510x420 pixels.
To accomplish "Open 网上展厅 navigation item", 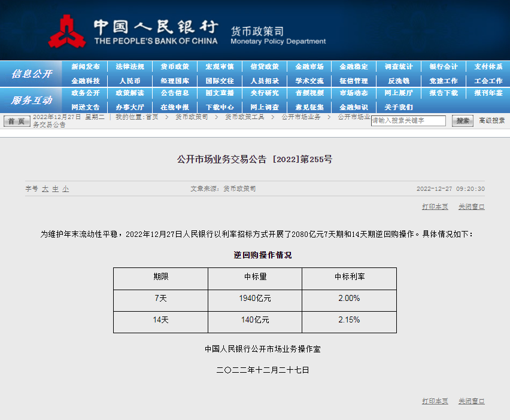I will click(399, 93).
